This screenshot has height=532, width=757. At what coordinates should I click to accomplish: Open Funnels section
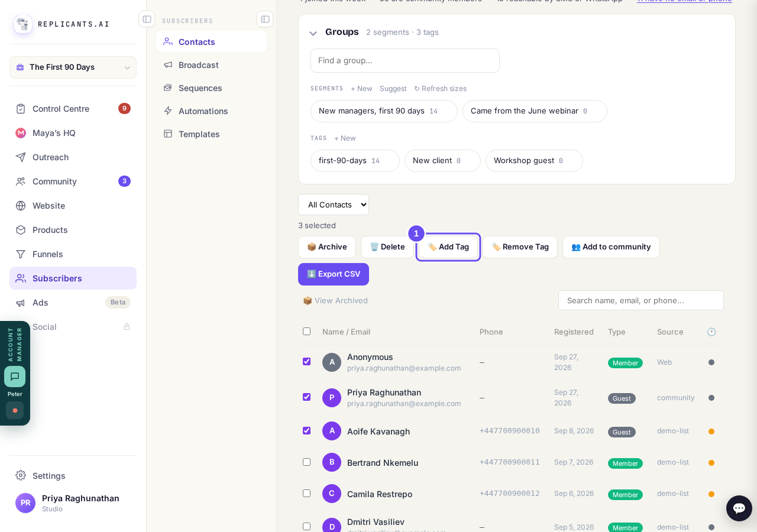pyautogui.click(x=73, y=254)
